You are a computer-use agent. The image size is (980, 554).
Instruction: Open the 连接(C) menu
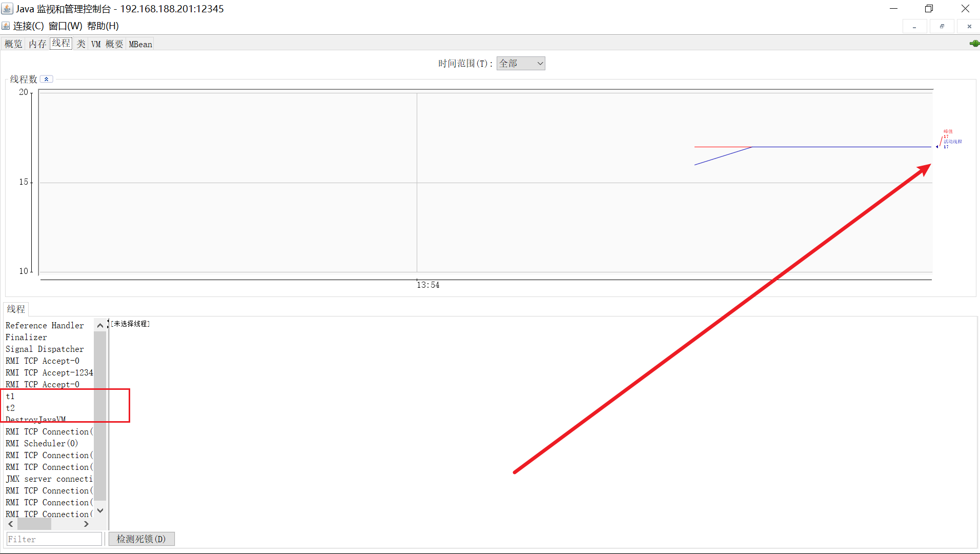click(29, 26)
